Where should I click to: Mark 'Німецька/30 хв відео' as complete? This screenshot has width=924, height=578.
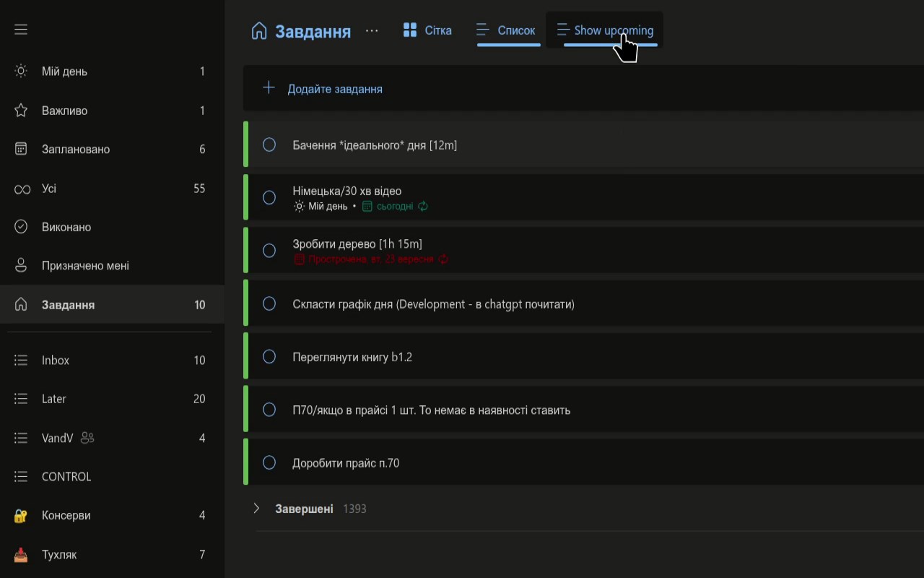(x=269, y=197)
